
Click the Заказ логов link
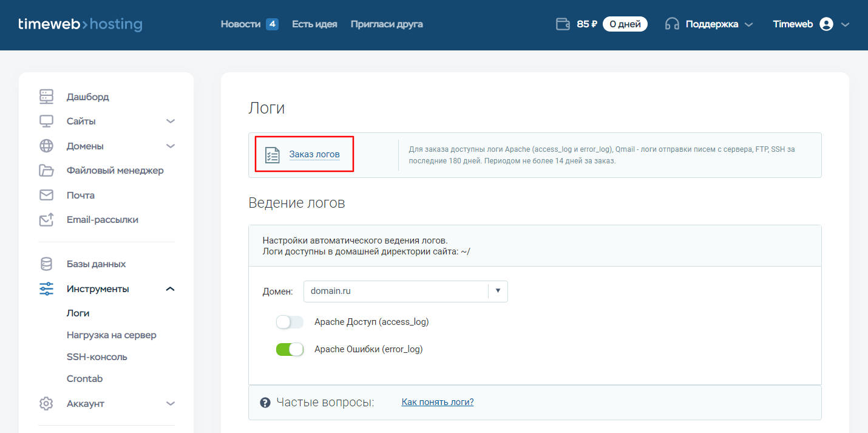coord(314,154)
